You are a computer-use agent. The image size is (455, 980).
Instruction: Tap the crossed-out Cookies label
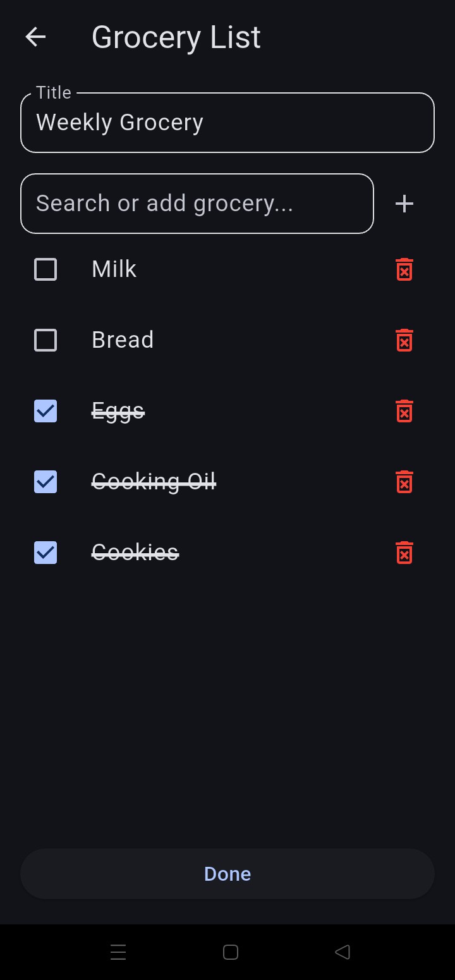135,553
